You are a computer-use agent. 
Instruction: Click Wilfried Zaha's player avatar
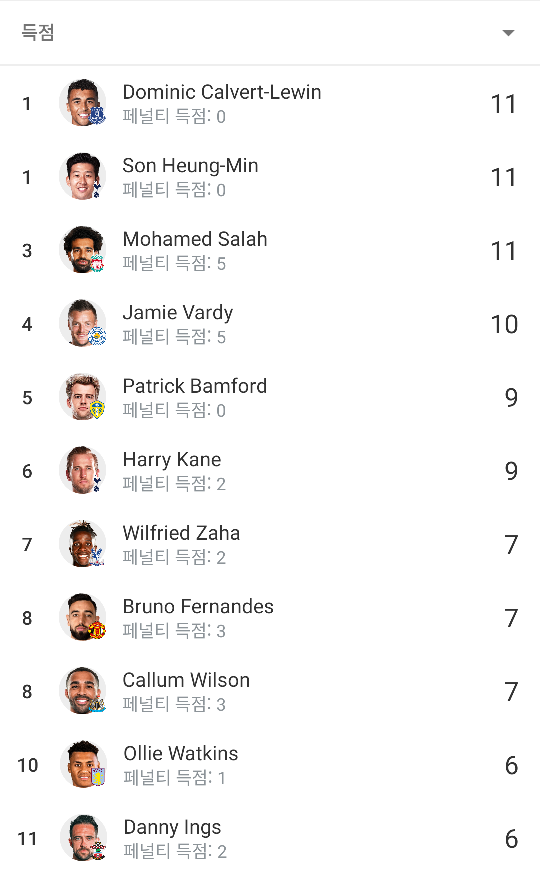(83, 544)
